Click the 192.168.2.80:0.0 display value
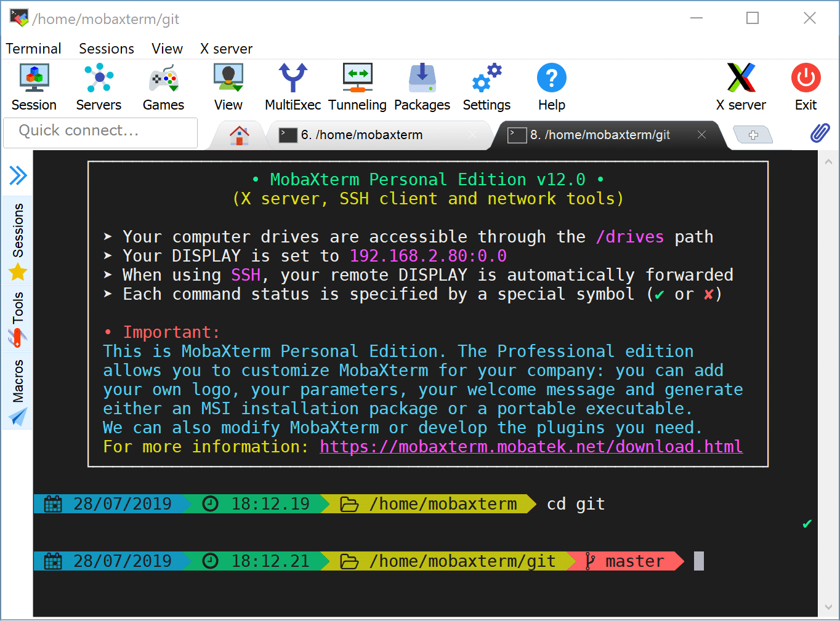The width and height of the screenshot is (840, 621). (428, 256)
